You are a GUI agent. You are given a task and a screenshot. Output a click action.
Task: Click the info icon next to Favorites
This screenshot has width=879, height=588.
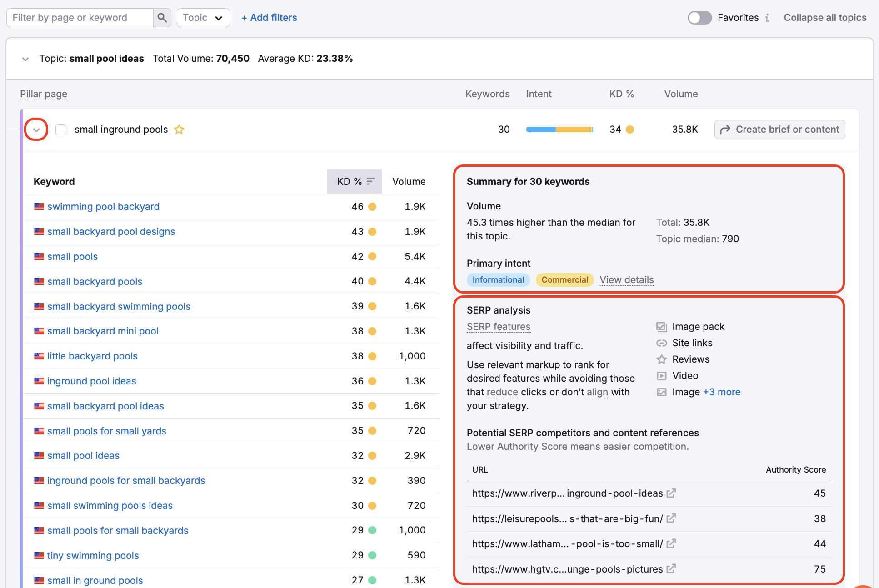coord(768,17)
